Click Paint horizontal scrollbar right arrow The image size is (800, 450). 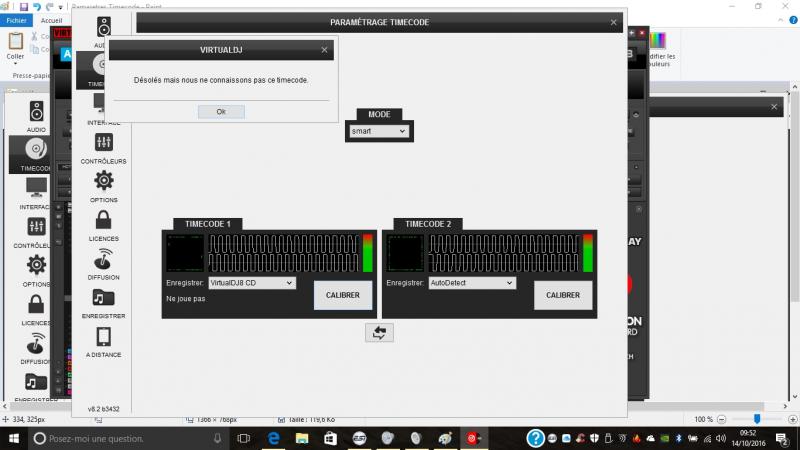tap(785, 406)
